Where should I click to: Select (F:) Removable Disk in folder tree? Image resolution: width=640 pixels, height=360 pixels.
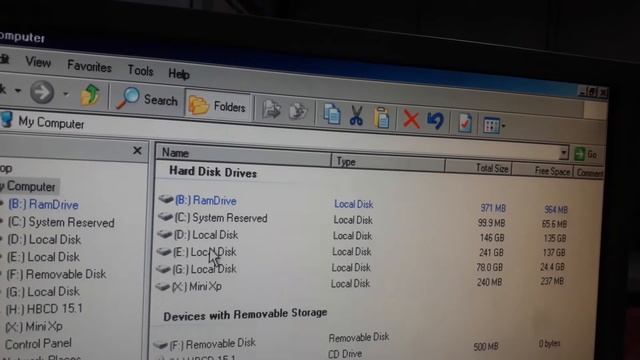pos(56,274)
